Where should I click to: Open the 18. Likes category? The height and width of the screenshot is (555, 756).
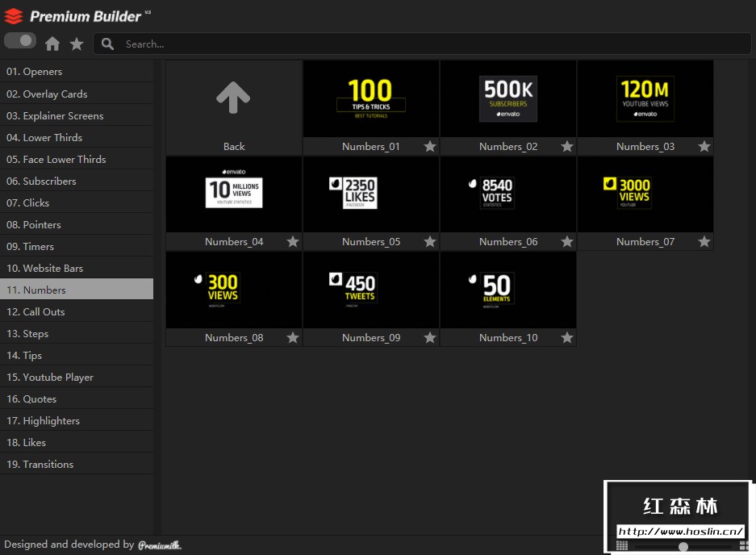77,443
